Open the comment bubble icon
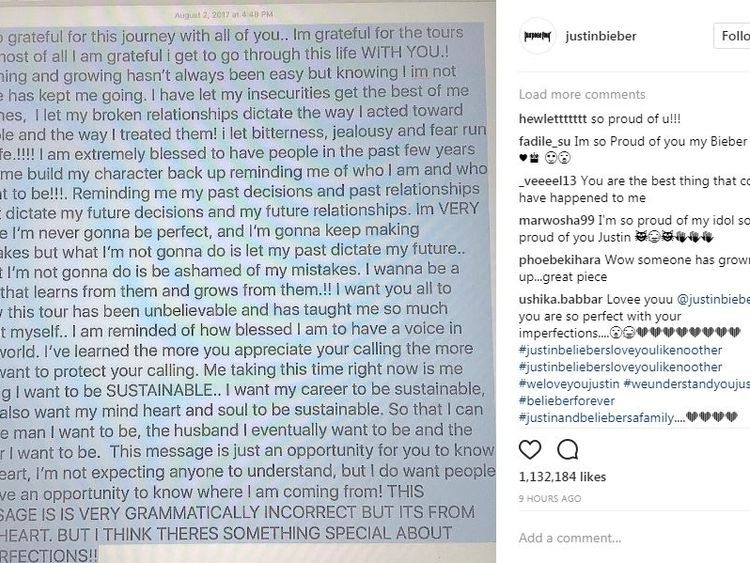This screenshot has height=563, width=750. click(x=568, y=450)
